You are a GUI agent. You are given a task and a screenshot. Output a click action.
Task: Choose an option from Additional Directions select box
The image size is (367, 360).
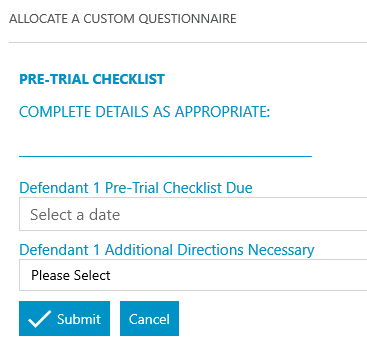tap(193, 275)
